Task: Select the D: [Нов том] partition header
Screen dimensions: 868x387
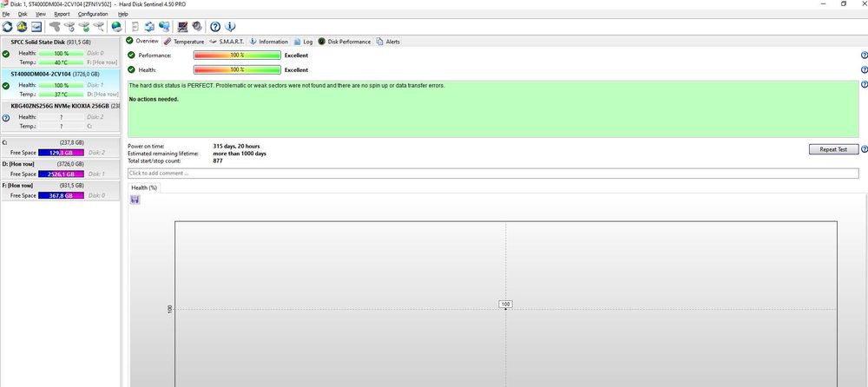Action: coord(60,164)
